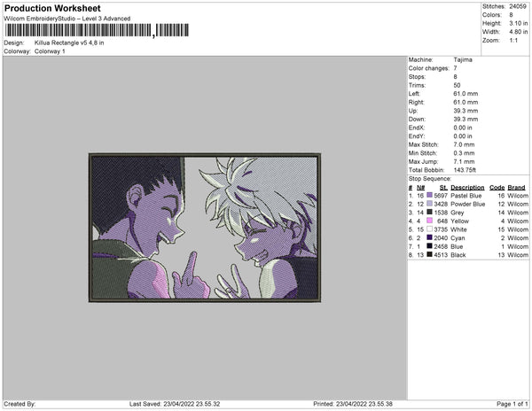Click the 'Production Worksheet' heading
This screenshot has width=532, height=411.
click(x=52, y=9)
